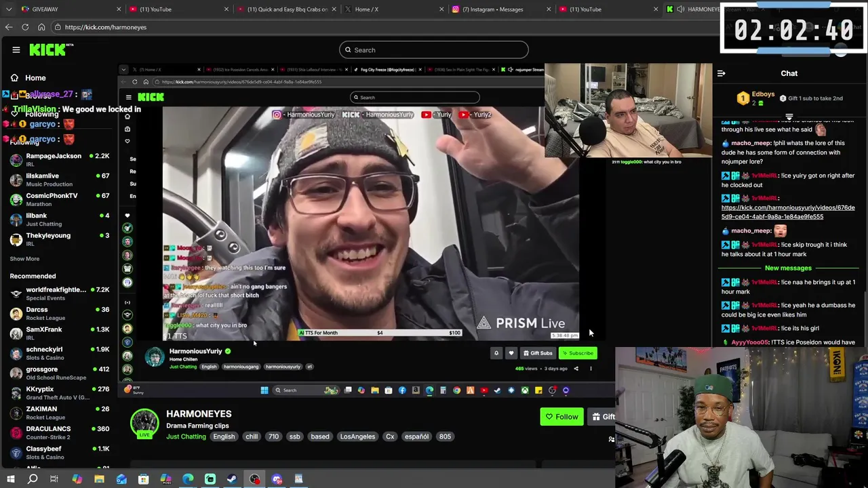Open the three-dot options on inner stream
The height and width of the screenshot is (488, 868).
591,369
